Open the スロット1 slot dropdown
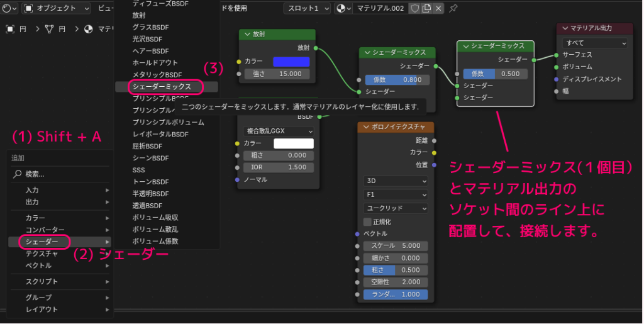The height and width of the screenshot is (324, 644). pyautogui.click(x=307, y=8)
